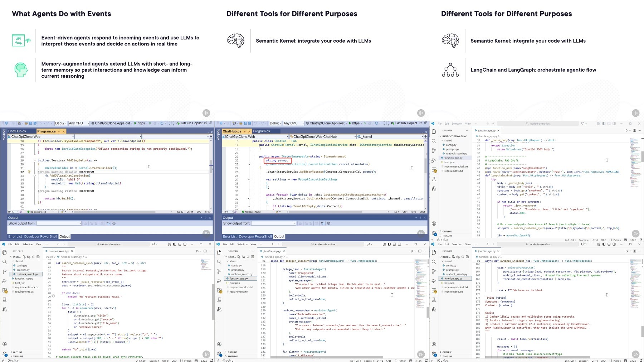Screen dimensions: 644x362
Task: Open Error List tab below the Program.cs editor
Action: coord(15,237)
